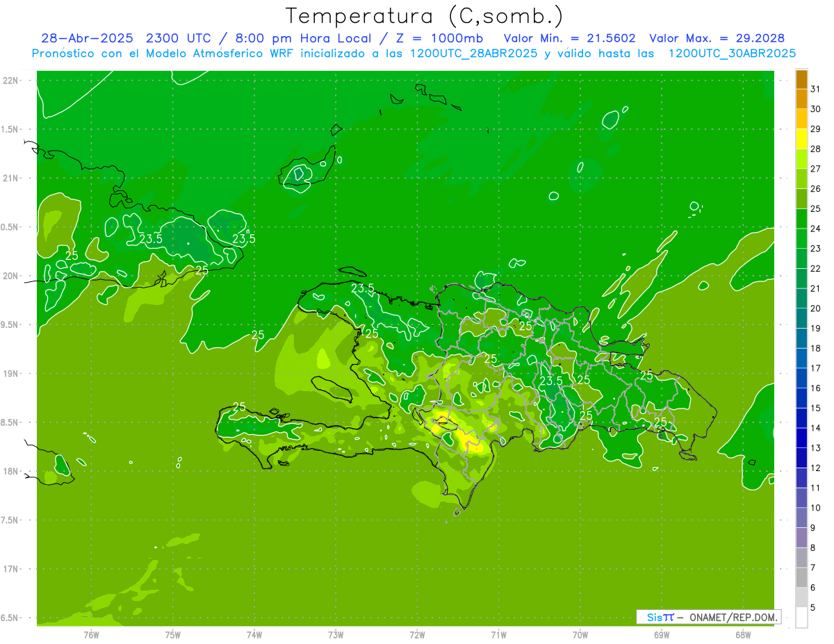Click the '1.5N' latitude axis label
The width and height of the screenshot is (834, 644).
pos(10,129)
